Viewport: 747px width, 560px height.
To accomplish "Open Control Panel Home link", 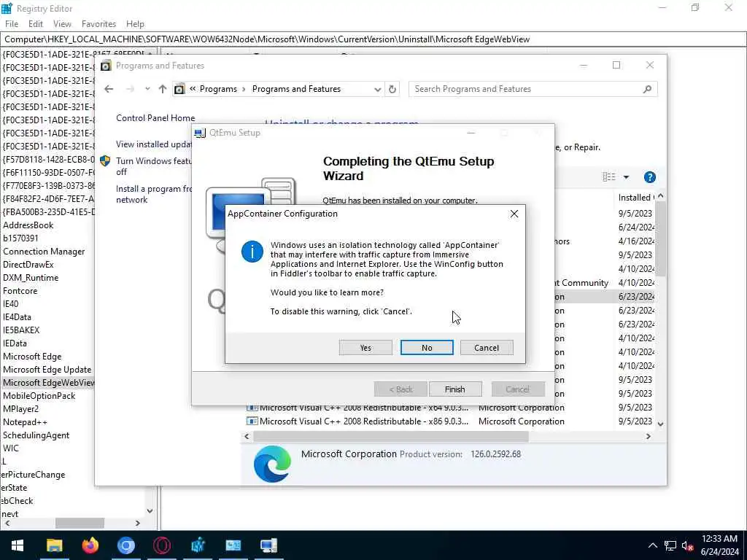I will [155, 118].
